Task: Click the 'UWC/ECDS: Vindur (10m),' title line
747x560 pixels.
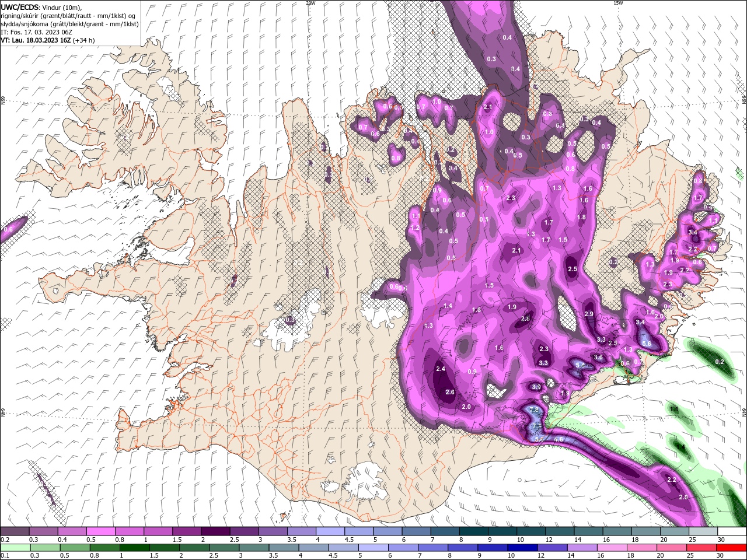Action: pyautogui.click(x=41, y=7)
